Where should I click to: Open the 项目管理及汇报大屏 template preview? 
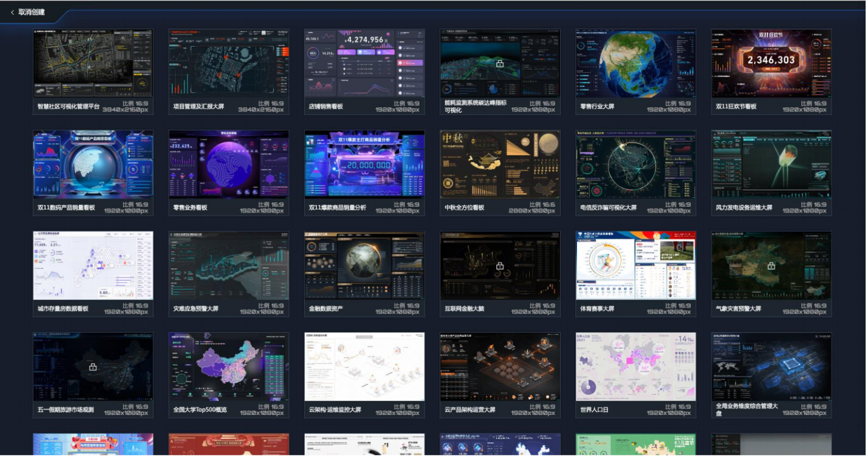(x=229, y=63)
